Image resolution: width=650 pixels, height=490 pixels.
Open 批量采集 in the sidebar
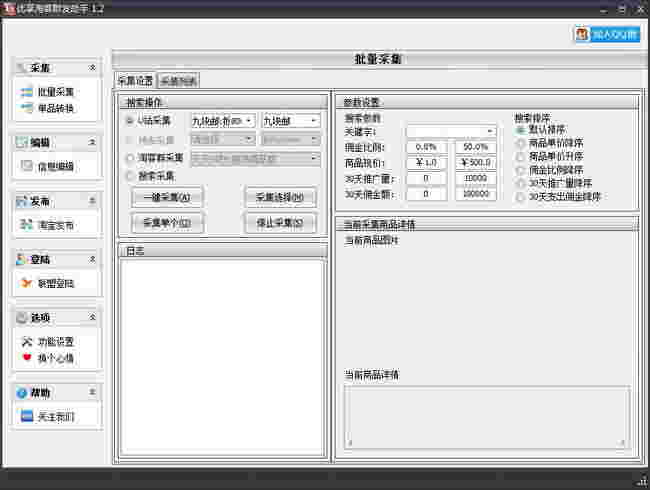tap(55, 92)
